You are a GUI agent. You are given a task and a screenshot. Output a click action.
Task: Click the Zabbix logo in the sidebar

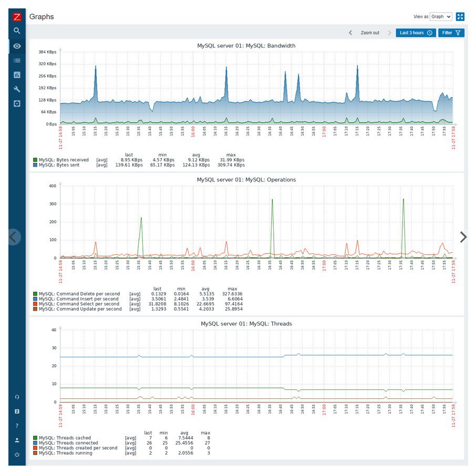click(17, 17)
